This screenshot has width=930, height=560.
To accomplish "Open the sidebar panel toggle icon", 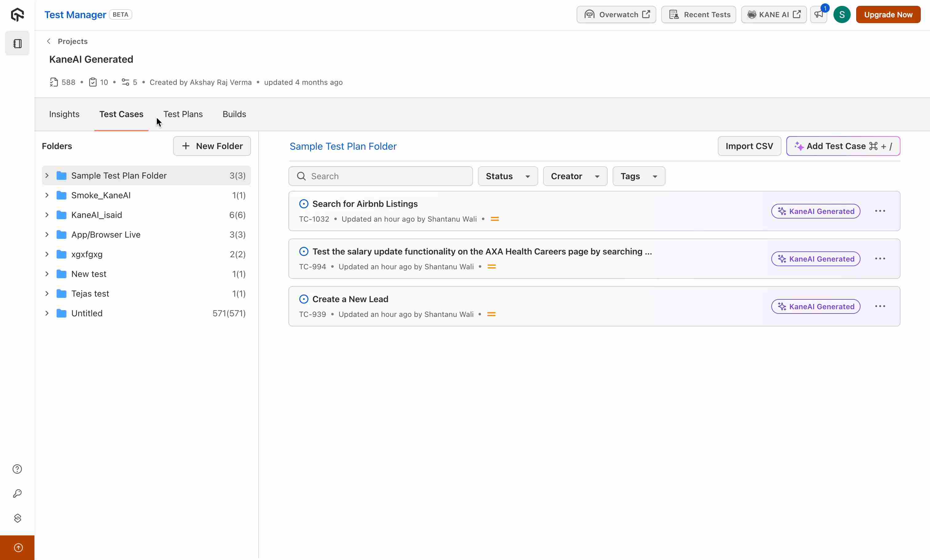I will click(x=17, y=43).
